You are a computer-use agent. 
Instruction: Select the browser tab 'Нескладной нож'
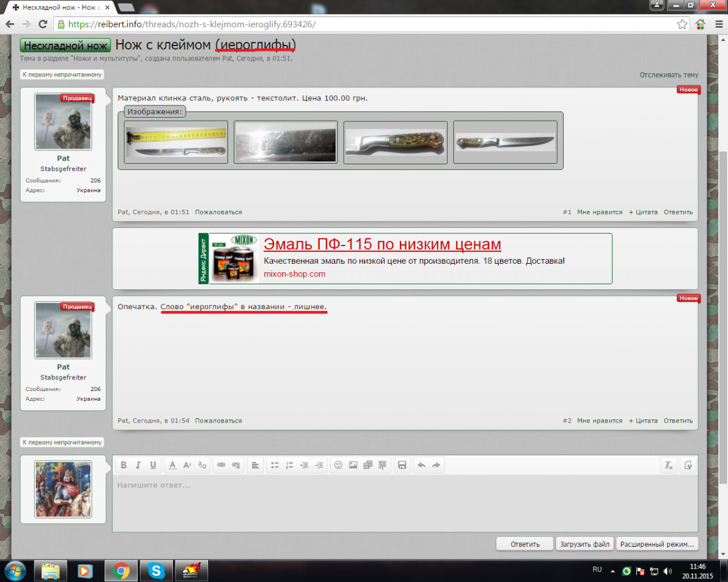point(59,7)
